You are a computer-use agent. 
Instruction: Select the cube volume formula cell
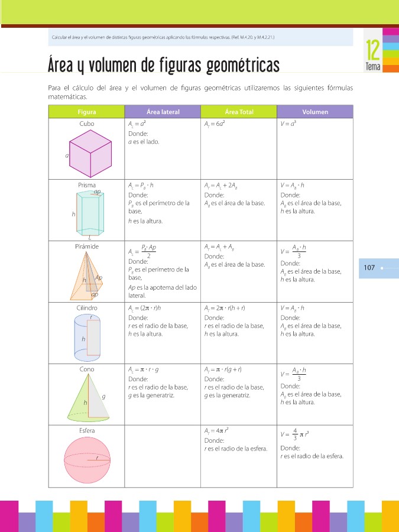pyautogui.click(x=288, y=124)
